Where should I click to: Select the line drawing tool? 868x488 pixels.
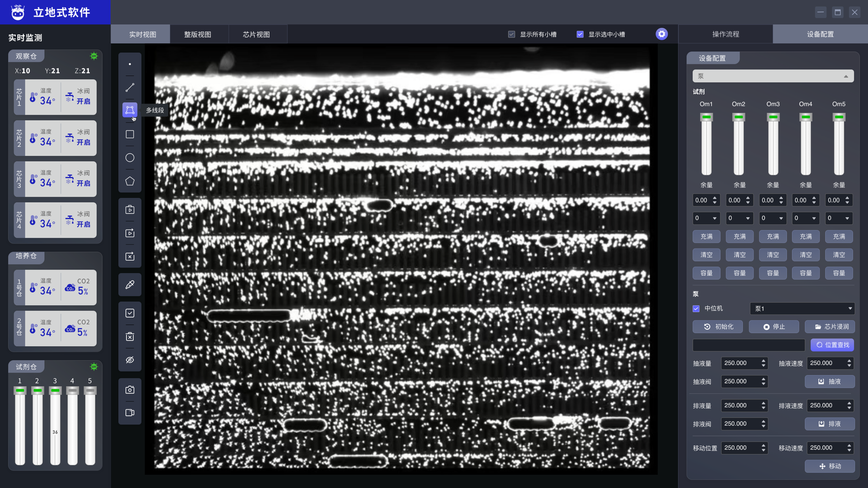pos(130,88)
